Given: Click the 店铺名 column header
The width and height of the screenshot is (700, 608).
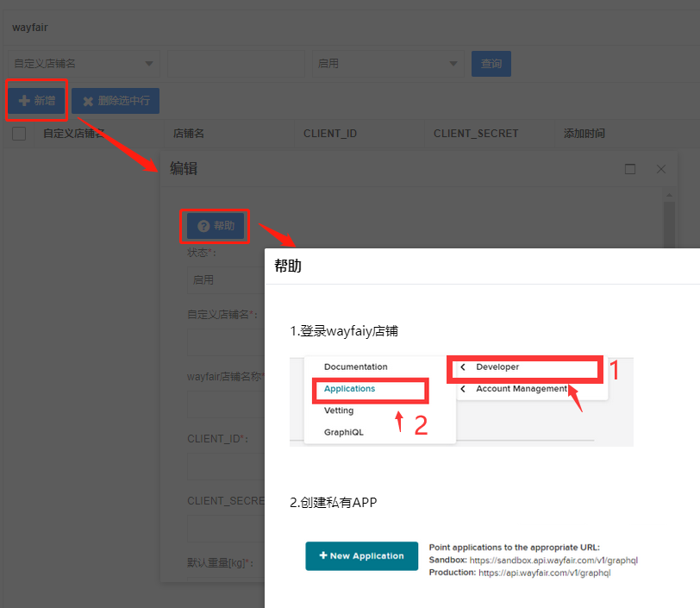Looking at the screenshot, I should click(x=189, y=134).
